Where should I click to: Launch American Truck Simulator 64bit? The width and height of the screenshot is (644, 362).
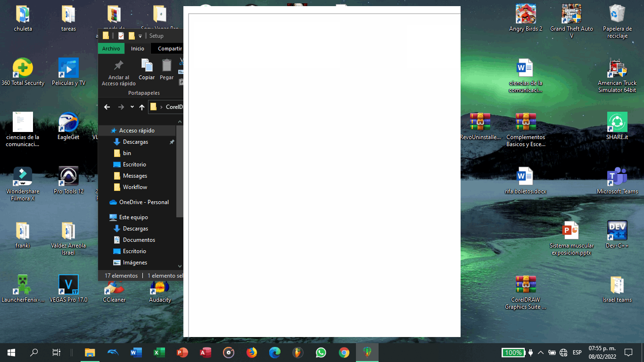pyautogui.click(x=617, y=75)
